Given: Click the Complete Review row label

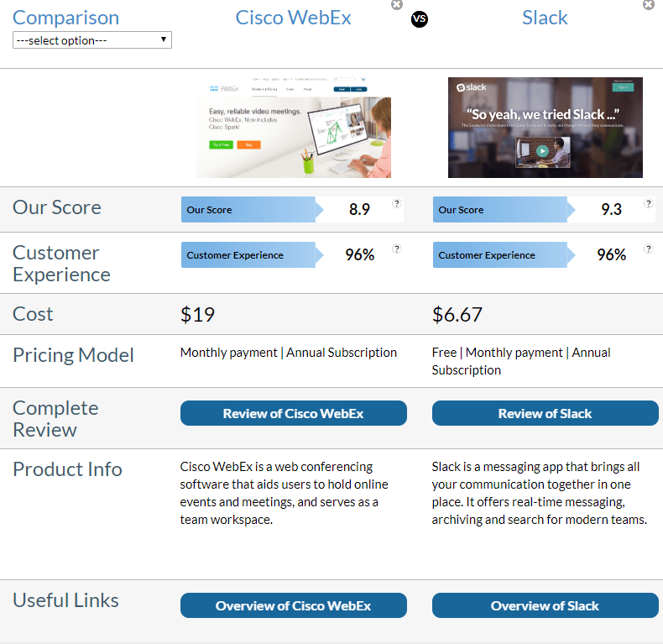Looking at the screenshot, I should (x=56, y=419).
